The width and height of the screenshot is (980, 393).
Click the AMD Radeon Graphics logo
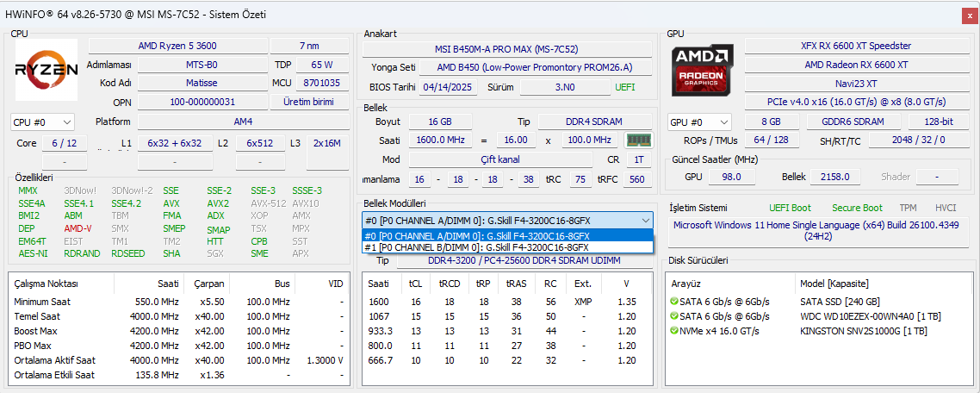[703, 70]
